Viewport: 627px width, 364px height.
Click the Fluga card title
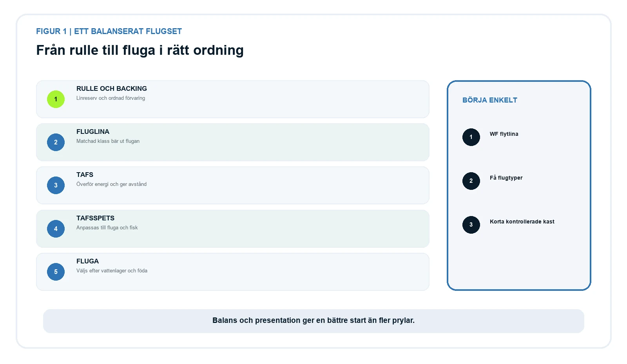(87, 261)
